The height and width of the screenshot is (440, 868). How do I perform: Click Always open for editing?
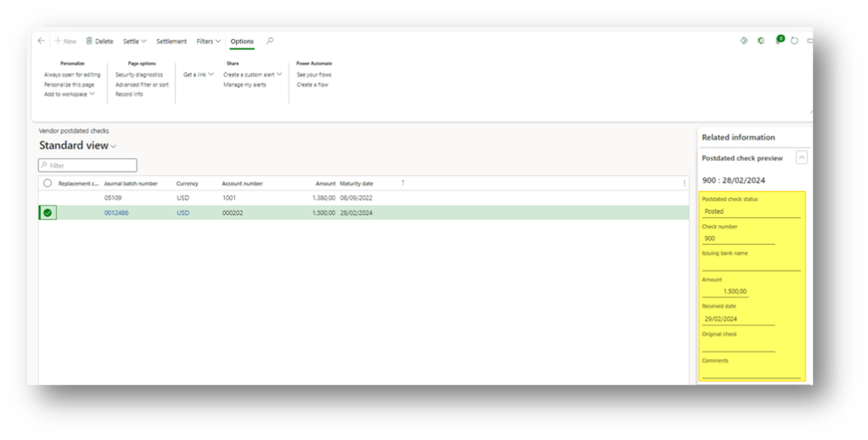pyautogui.click(x=72, y=74)
